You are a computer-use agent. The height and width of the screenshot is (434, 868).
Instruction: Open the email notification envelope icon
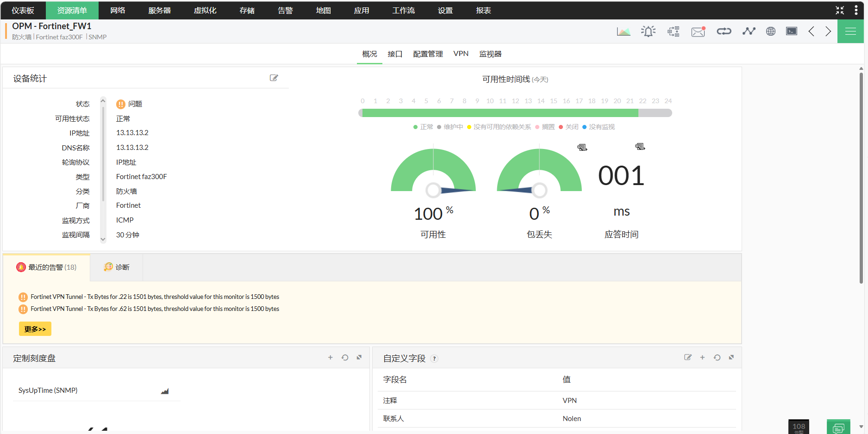[698, 31]
